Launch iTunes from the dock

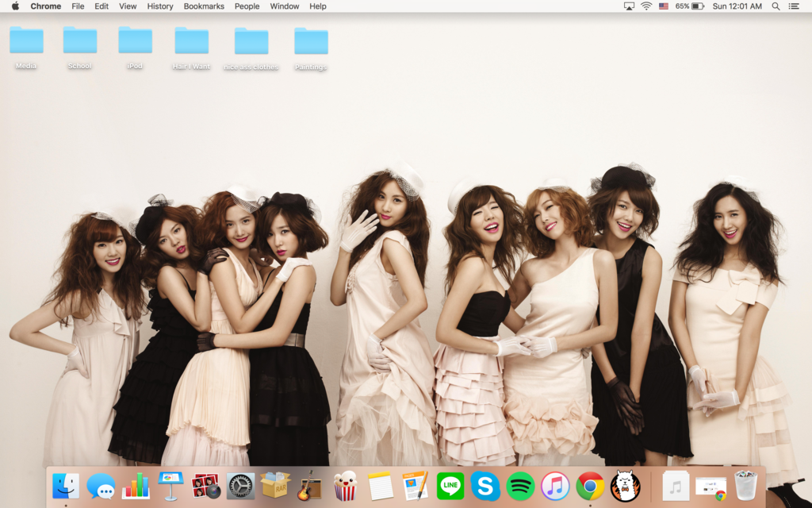point(555,485)
